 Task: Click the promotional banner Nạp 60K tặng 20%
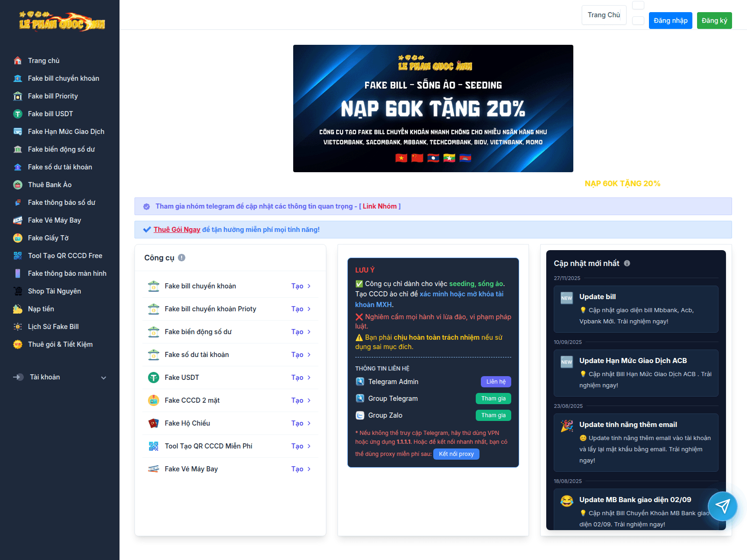(433, 108)
